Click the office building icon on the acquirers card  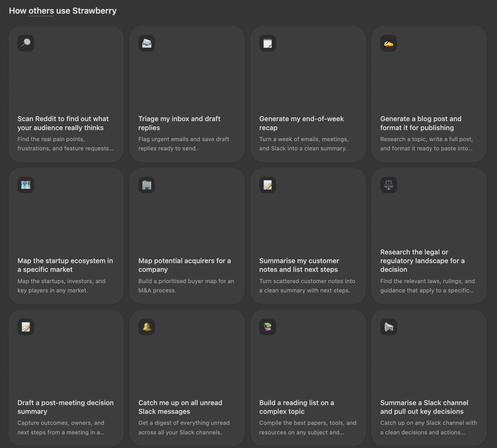[147, 185]
